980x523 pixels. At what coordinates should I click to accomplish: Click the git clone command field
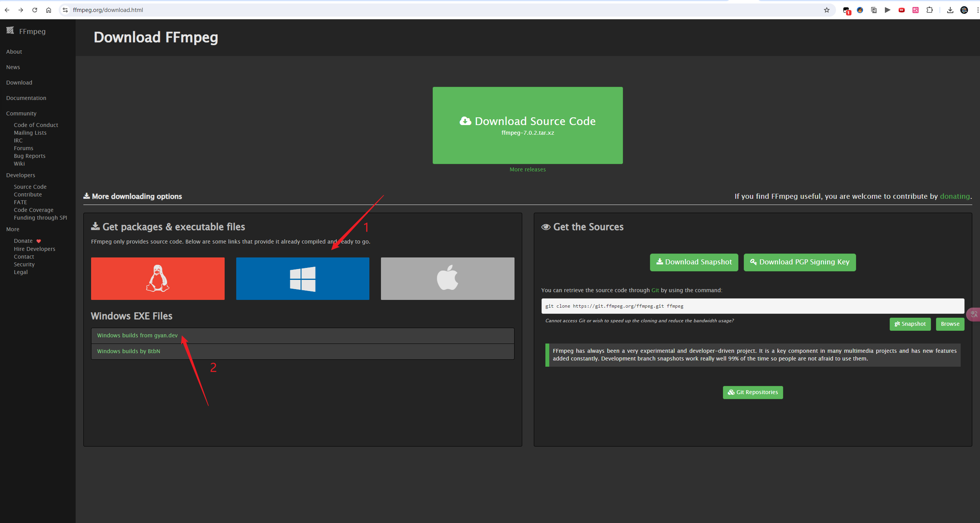(752, 306)
